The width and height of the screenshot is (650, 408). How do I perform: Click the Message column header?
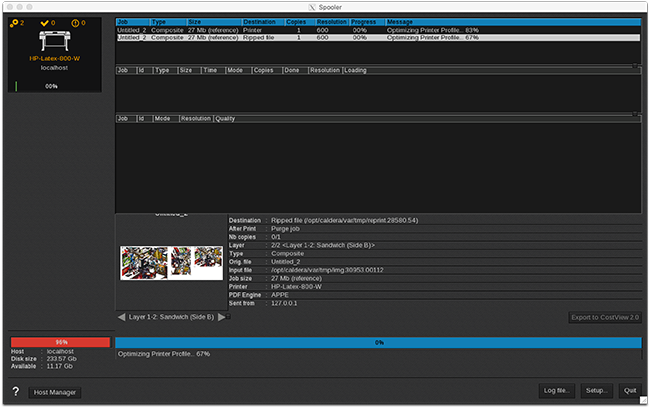pos(400,20)
